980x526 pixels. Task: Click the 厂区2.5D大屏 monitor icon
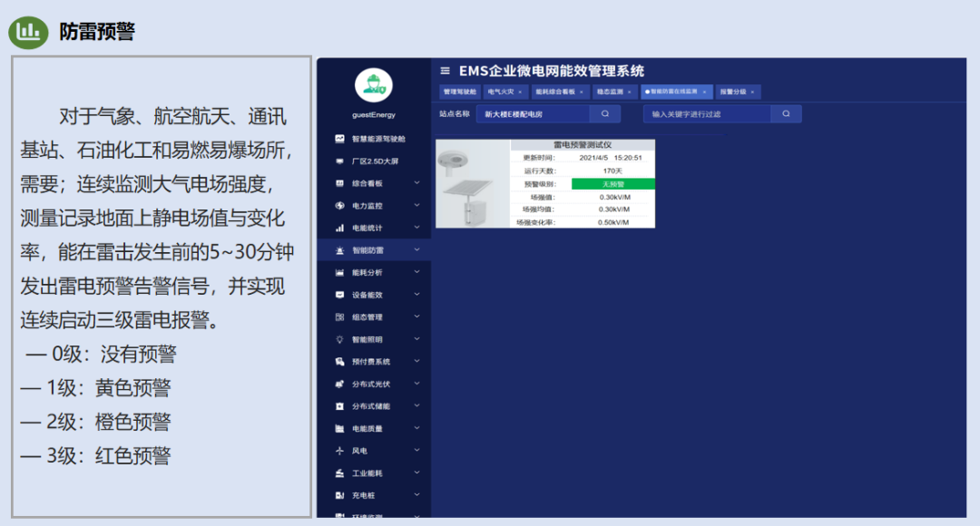click(x=339, y=161)
